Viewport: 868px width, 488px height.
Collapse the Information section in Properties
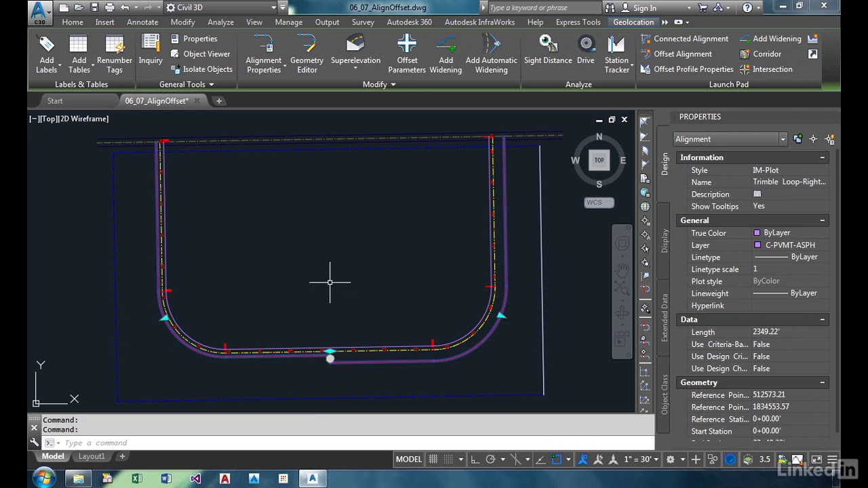tap(822, 158)
